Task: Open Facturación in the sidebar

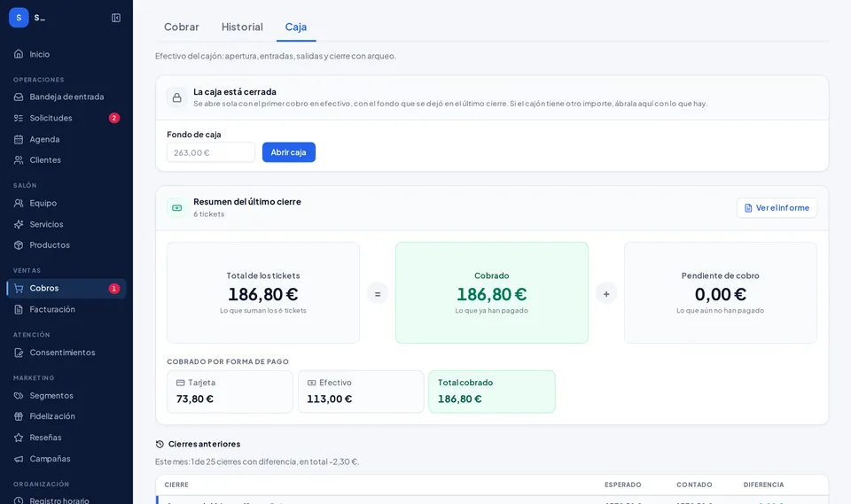Action: pyautogui.click(x=66, y=309)
